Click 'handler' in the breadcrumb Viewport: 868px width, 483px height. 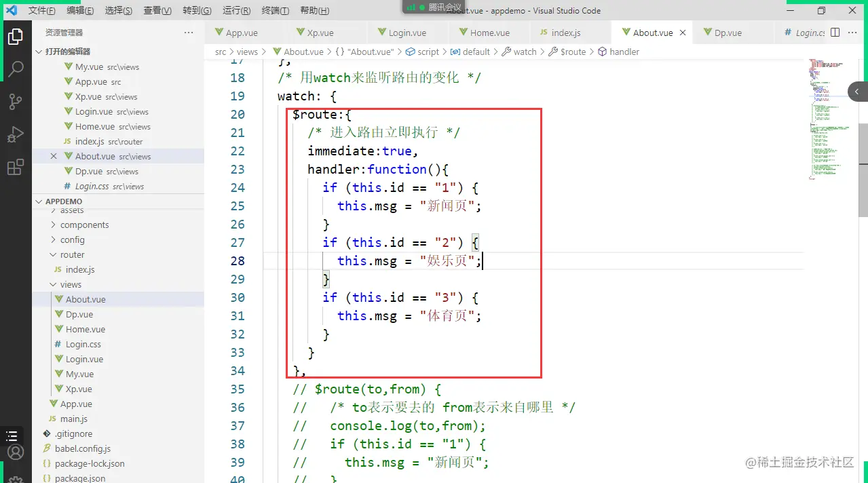(x=624, y=52)
